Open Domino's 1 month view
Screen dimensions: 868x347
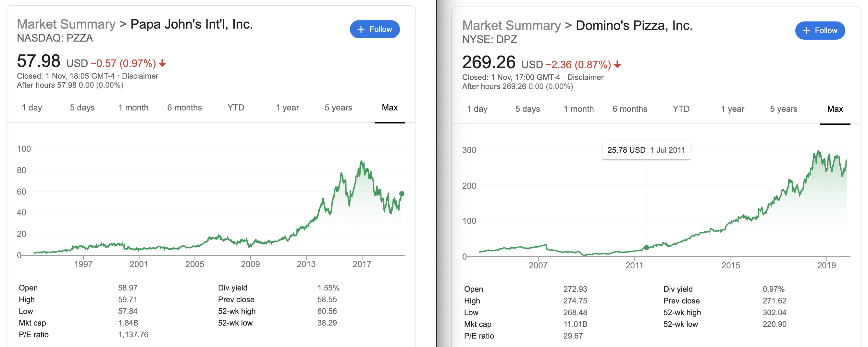(578, 109)
